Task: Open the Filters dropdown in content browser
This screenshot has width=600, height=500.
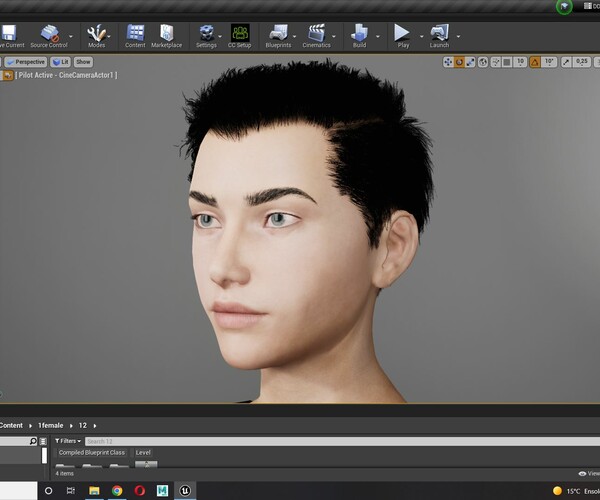Action: click(68, 441)
